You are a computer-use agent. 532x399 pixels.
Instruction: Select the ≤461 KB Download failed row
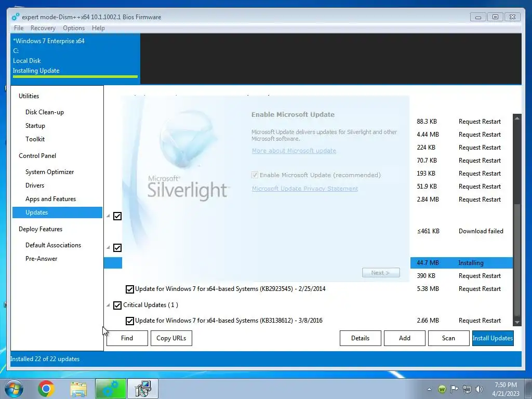click(x=309, y=231)
